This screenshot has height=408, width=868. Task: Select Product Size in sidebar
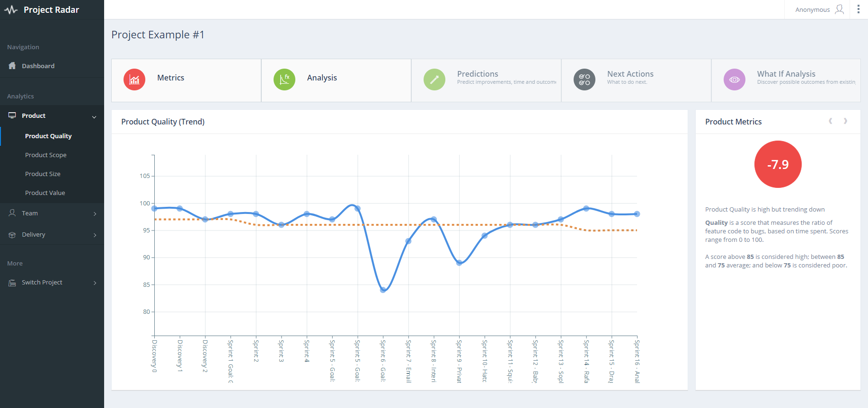[x=43, y=174]
